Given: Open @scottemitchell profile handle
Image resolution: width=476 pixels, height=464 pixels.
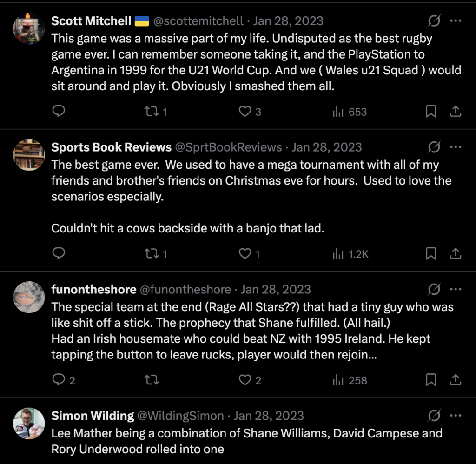Looking at the screenshot, I should pyautogui.click(x=198, y=21).
